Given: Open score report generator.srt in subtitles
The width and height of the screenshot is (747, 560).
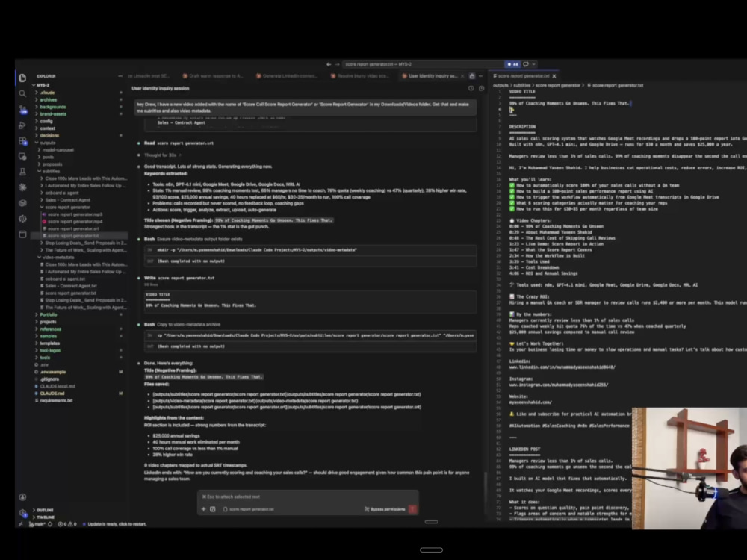Looking at the screenshot, I should click(x=73, y=228).
